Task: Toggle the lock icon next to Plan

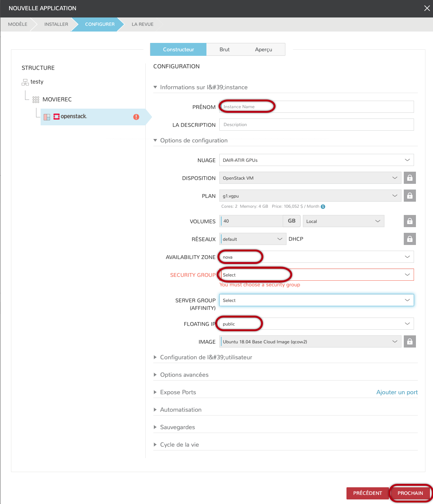Action: pyautogui.click(x=409, y=196)
